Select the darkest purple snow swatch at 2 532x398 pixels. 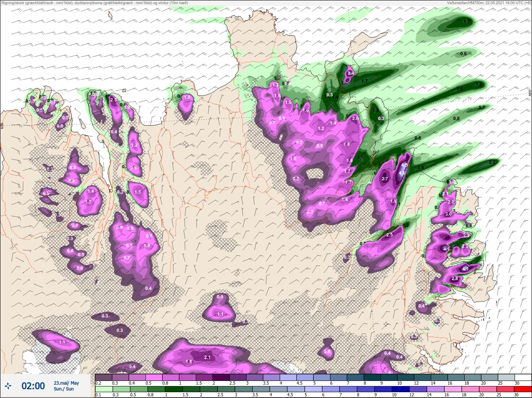coord(222,377)
